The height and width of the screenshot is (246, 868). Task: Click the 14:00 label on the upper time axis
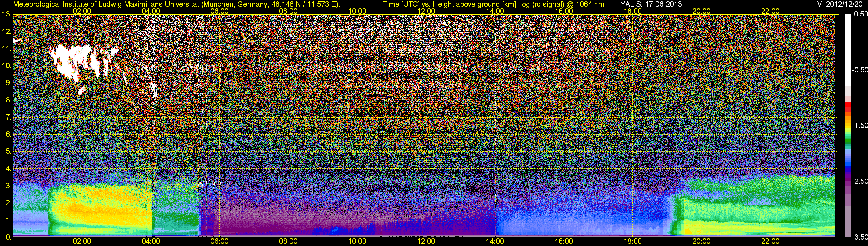point(495,11)
